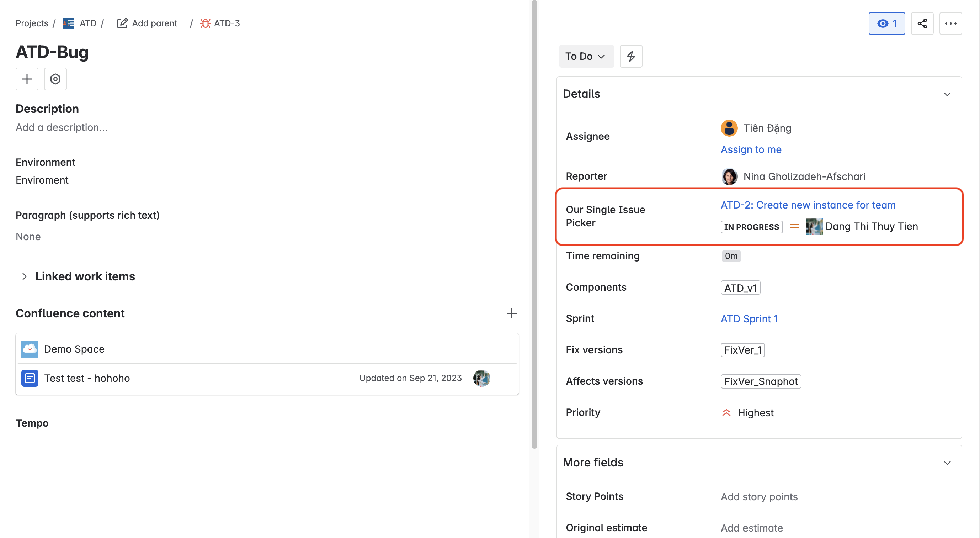Image resolution: width=980 pixels, height=538 pixels.
Task: Open the more actions ellipsis menu
Action: click(951, 23)
